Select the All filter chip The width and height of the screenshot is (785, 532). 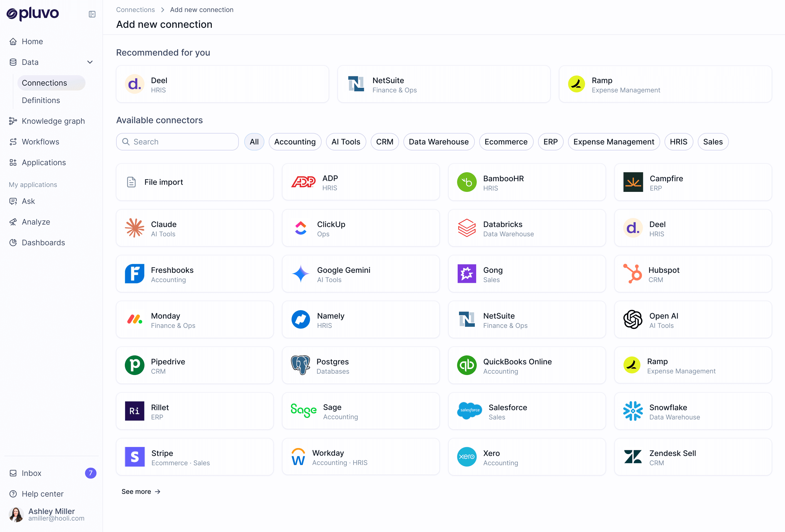[x=254, y=142]
